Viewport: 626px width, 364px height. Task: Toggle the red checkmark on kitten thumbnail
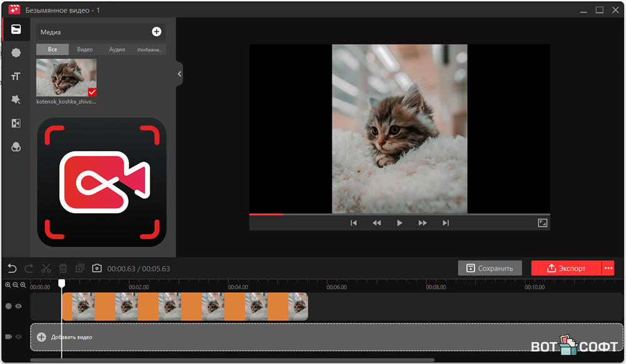pyautogui.click(x=92, y=92)
